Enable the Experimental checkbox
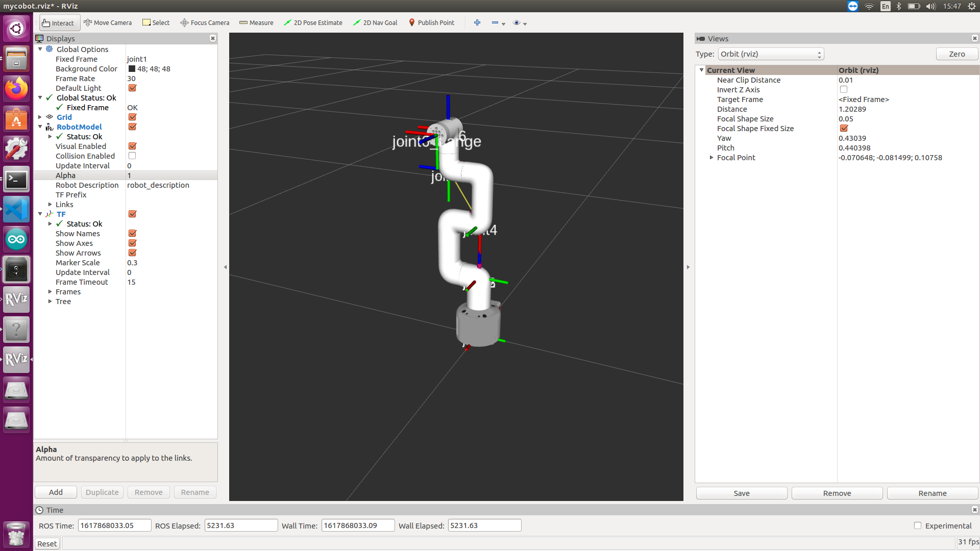Screen dimensions: 980x551 [x=918, y=526]
